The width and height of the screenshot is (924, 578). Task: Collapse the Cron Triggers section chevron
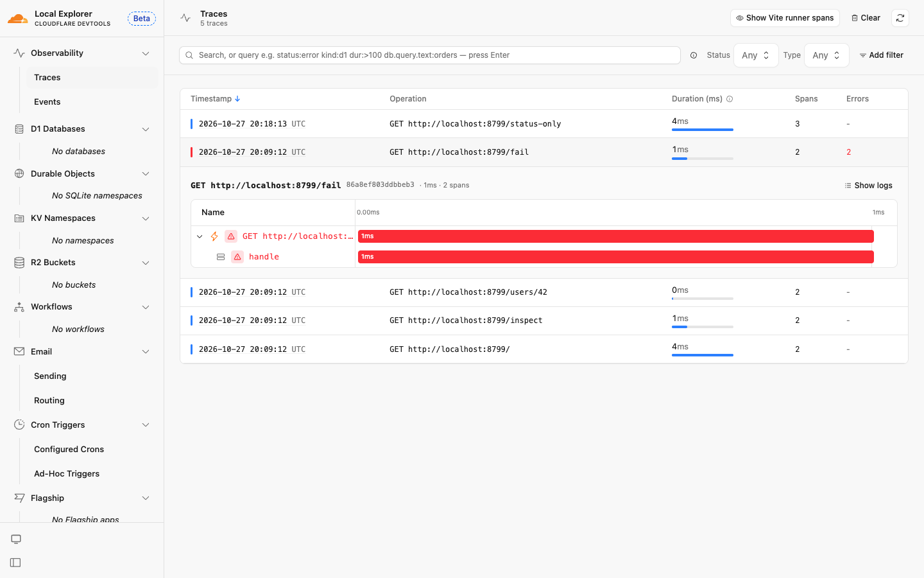pos(146,425)
